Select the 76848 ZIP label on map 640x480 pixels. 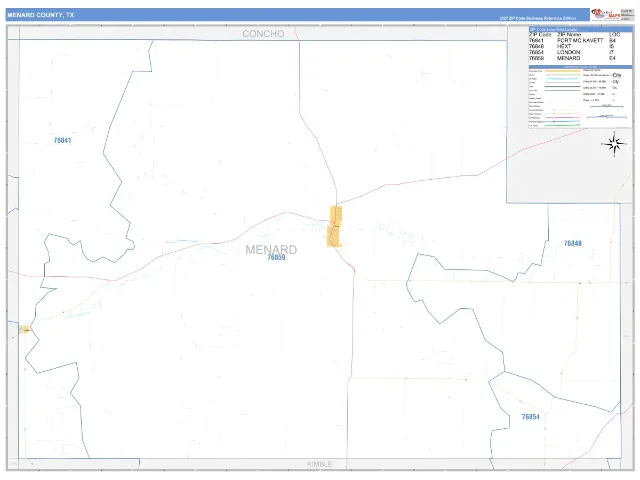click(573, 243)
